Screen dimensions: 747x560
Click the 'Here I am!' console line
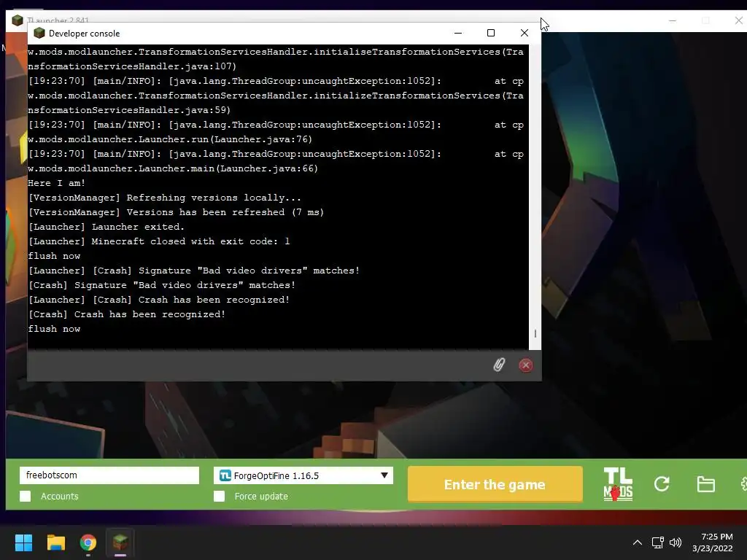[56, 183]
